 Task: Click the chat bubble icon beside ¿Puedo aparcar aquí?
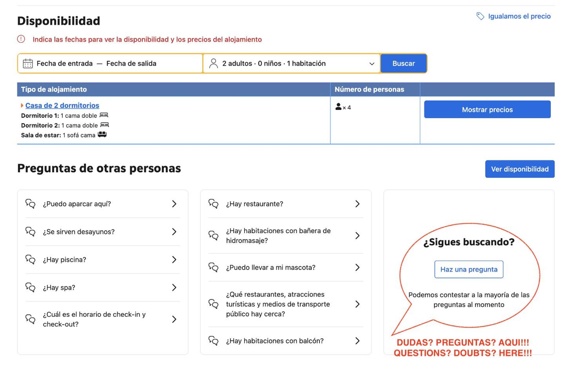pyautogui.click(x=30, y=204)
